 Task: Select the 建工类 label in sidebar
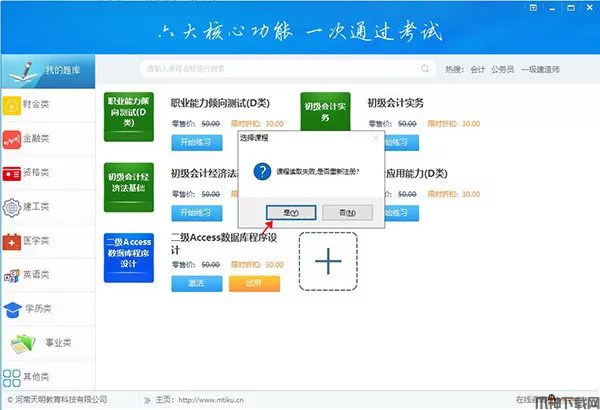pyautogui.click(x=36, y=207)
